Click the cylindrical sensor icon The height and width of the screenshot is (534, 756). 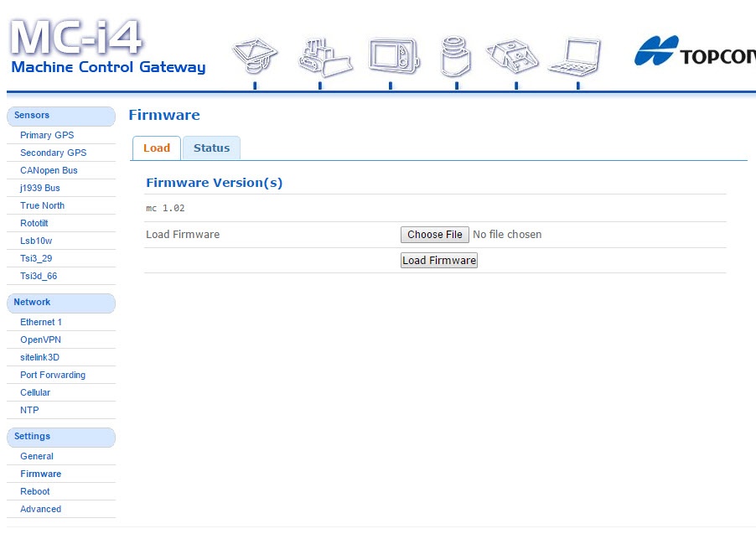pos(456,56)
